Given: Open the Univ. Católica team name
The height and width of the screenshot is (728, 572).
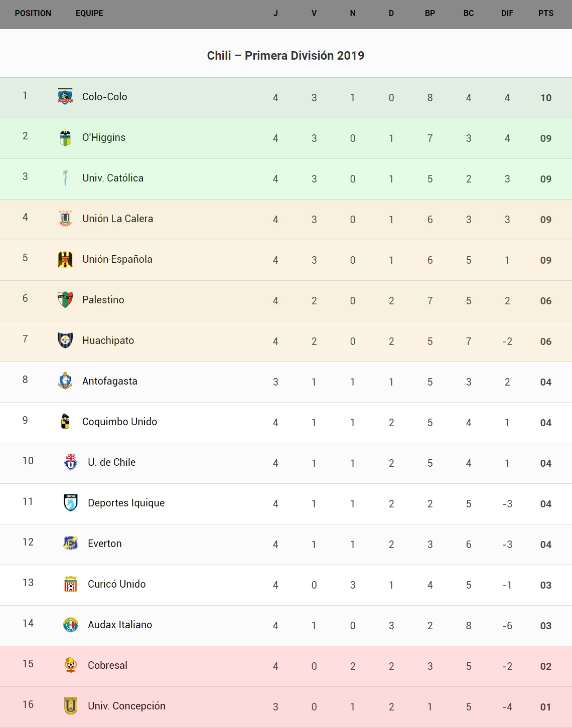Looking at the screenshot, I should [113, 178].
